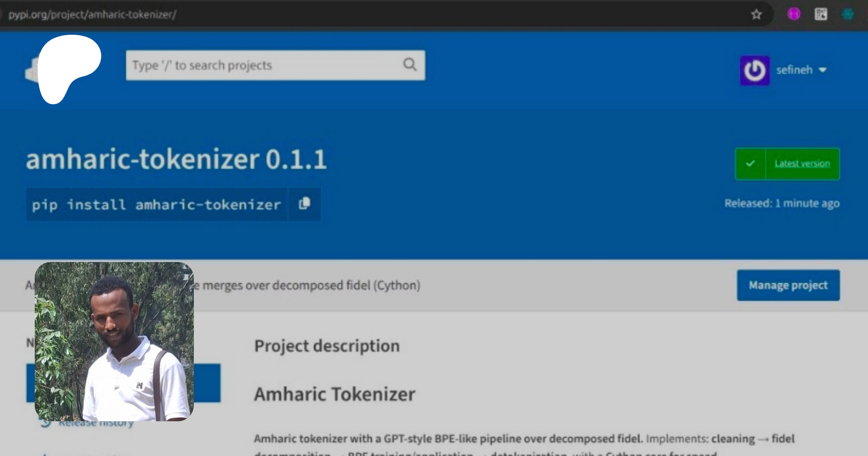The image size is (868, 456).
Task: Click the sefineh user avatar icon
Action: [x=755, y=70]
